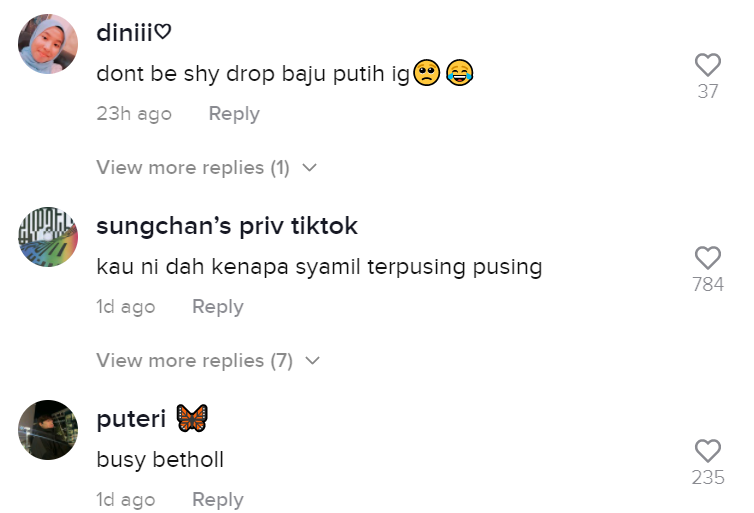Expand View more replies (1)
Image resolution: width=754 pixels, height=513 pixels.
coord(193,168)
